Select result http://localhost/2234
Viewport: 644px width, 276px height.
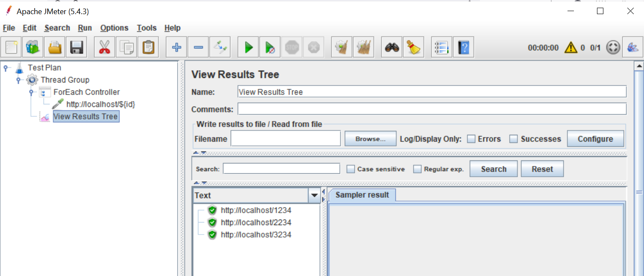pyautogui.click(x=256, y=223)
